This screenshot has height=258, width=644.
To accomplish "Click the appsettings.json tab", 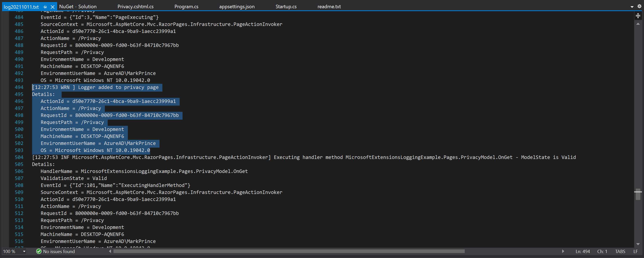I will (x=245, y=6).
